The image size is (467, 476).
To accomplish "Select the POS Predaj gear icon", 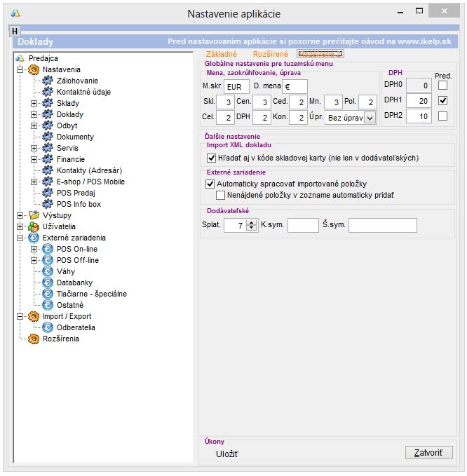I will 48,193.
